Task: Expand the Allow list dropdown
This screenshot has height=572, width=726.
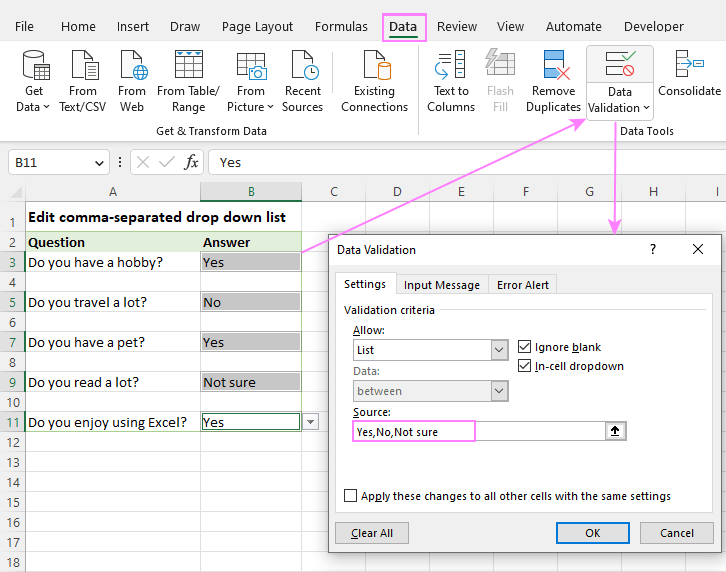Action: (x=499, y=350)
